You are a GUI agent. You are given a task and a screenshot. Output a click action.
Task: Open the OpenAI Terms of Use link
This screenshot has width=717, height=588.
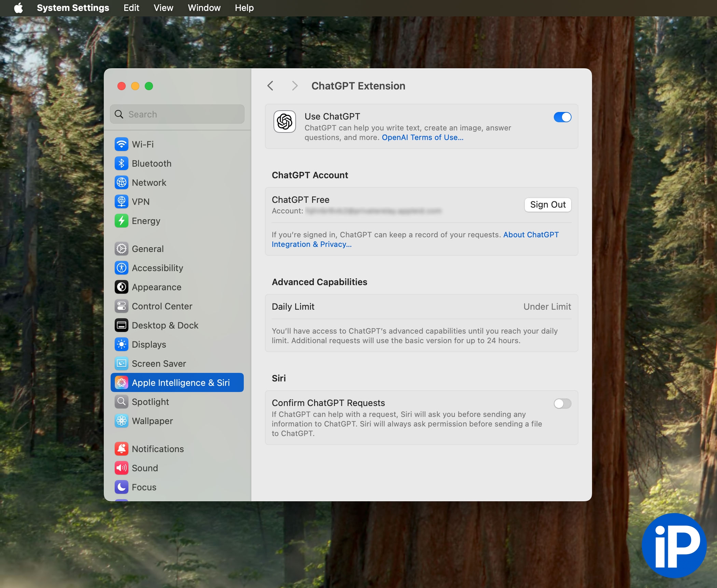point(422,137)
